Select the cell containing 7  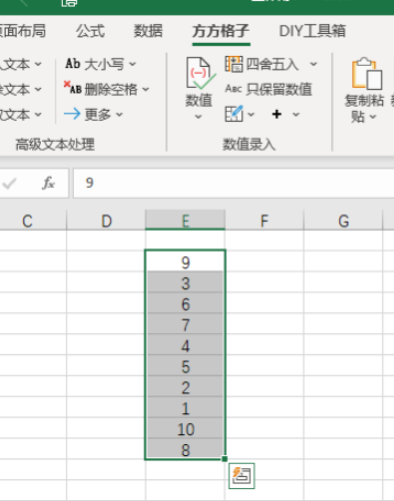click(x=185, y=324)
